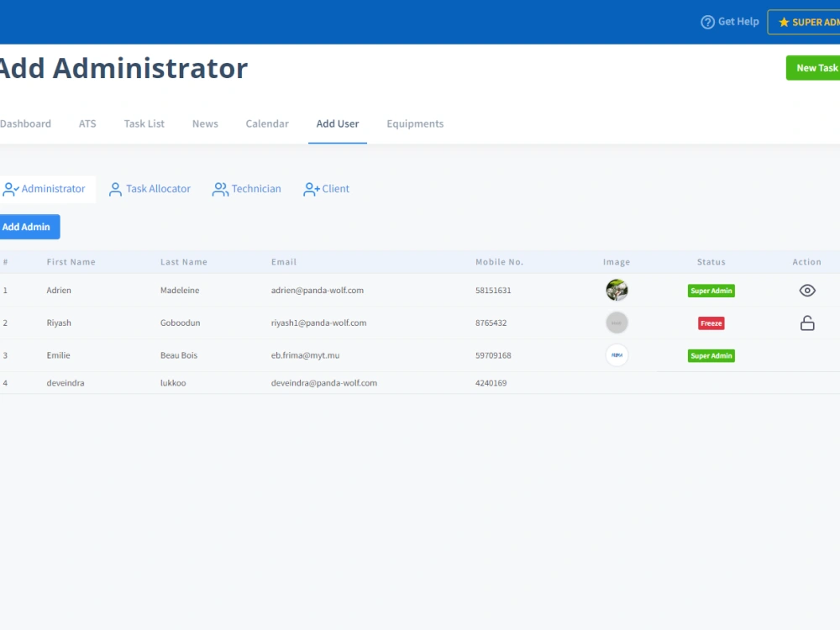840x630 pixels.
Task: Click the Add Admin button
Action: click(29, 227)
